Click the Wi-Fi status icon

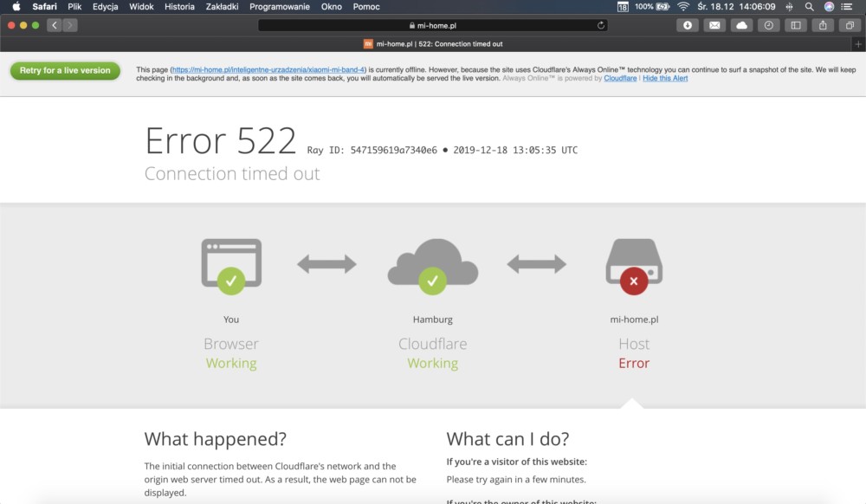[x=683, y=7]
